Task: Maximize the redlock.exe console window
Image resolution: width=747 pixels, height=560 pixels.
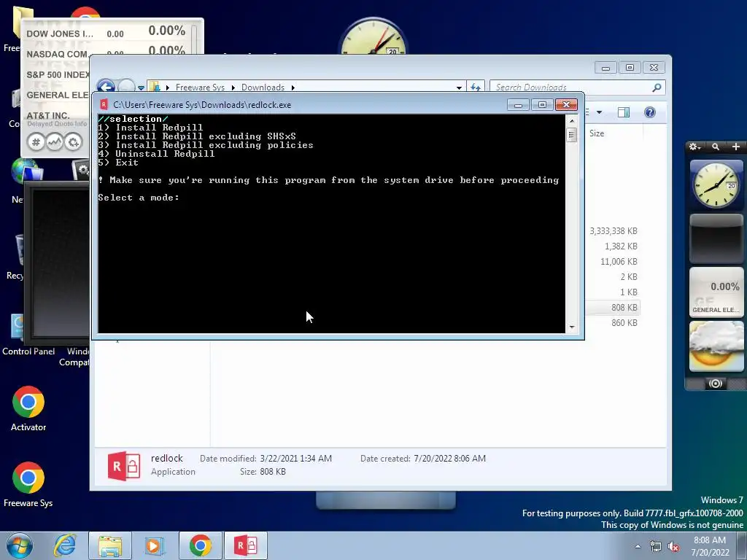Action: click(542, 105)
